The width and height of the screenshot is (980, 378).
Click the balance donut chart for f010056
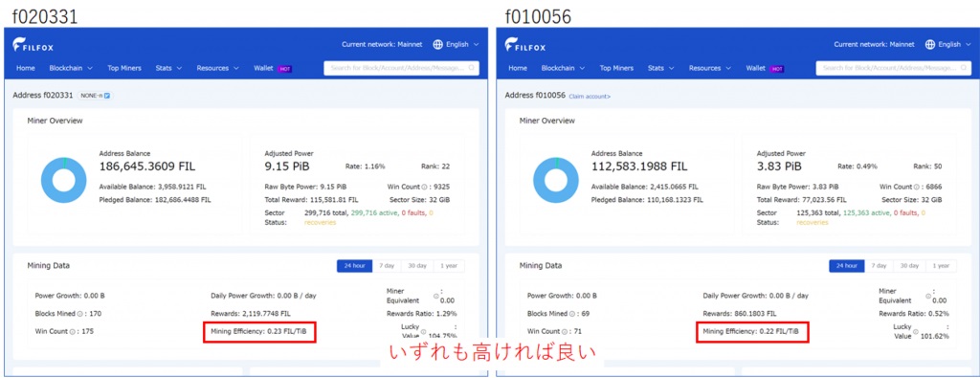556,180
